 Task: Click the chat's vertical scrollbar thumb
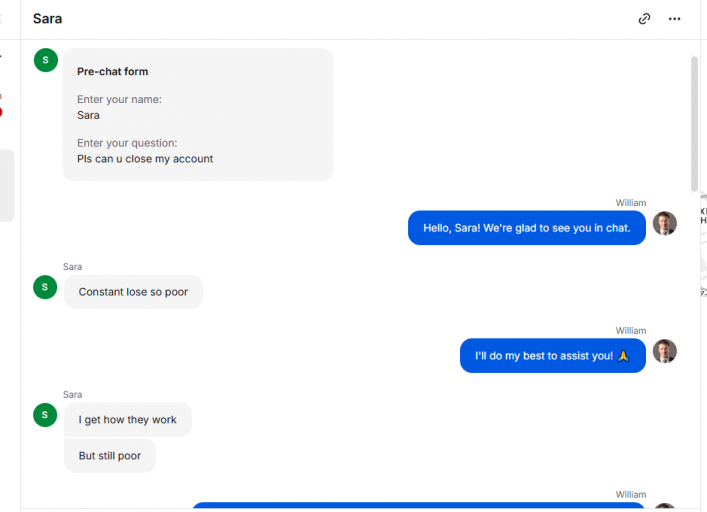(x=694, y=124)
